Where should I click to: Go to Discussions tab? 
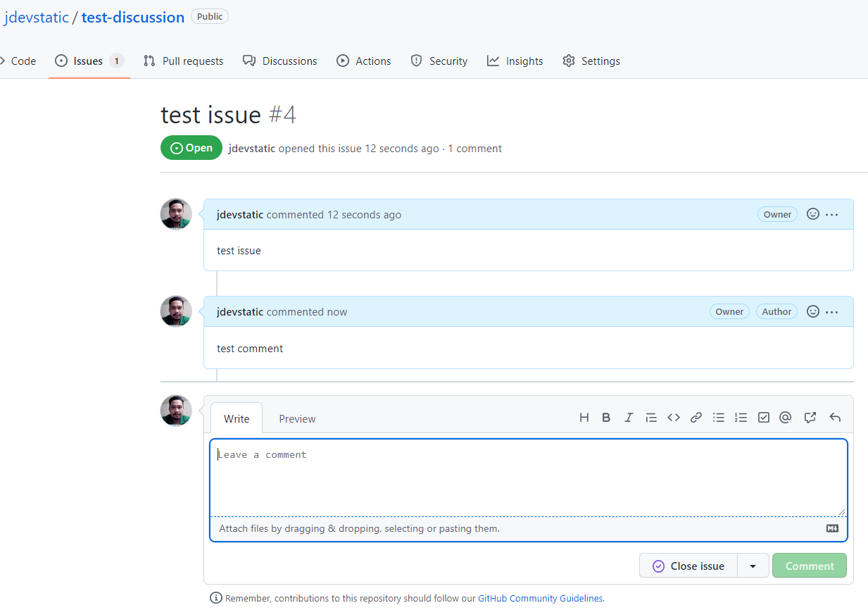[x=279, y=61]
